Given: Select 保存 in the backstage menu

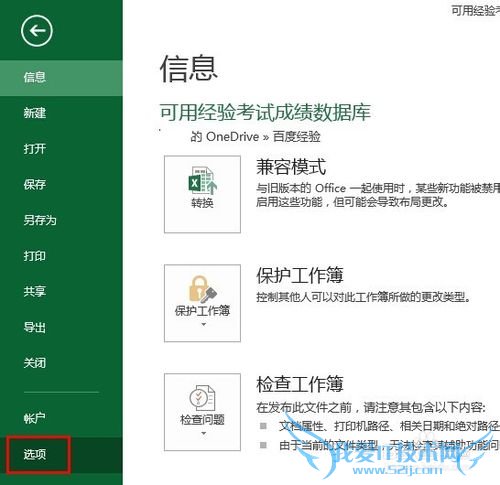Looking at the screenshot, I should coord(61,184).
